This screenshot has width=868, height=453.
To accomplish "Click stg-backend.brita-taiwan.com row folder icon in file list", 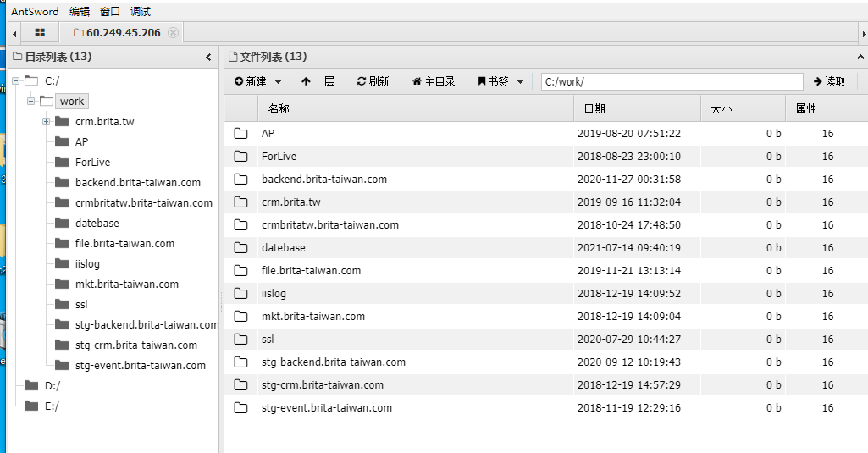I will [x=240, y=362].
